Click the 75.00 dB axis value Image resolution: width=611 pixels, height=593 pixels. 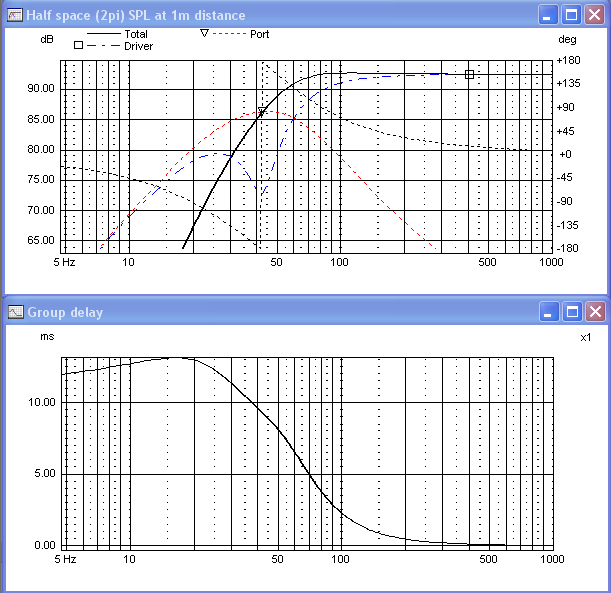point(41,179)
